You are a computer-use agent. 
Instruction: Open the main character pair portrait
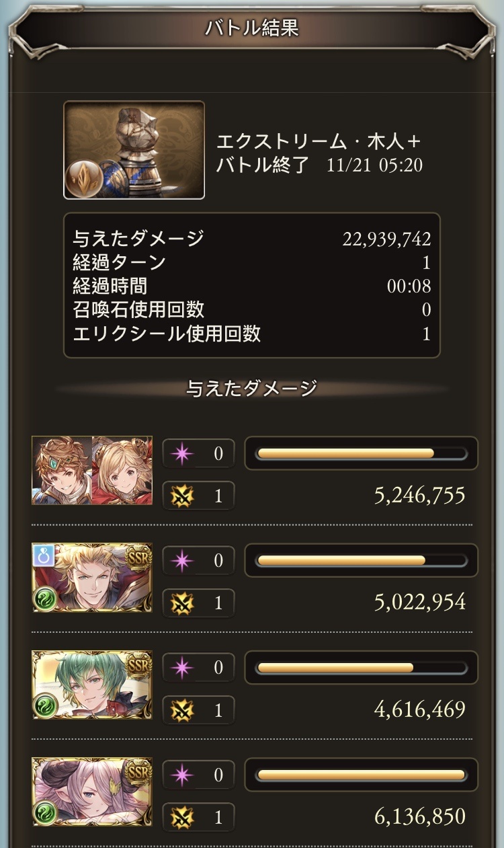pos(92,470)
